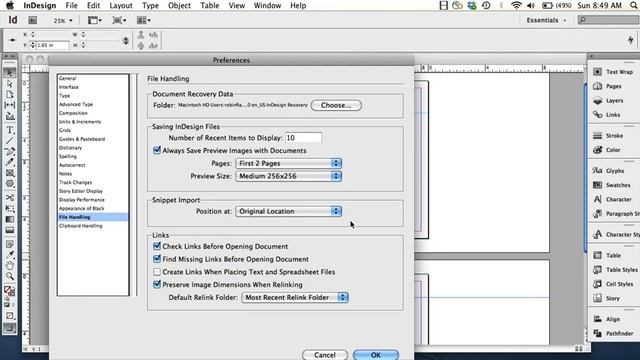Select the Page tool
Viewport: 640px width, 360px height.
(9, 94)
